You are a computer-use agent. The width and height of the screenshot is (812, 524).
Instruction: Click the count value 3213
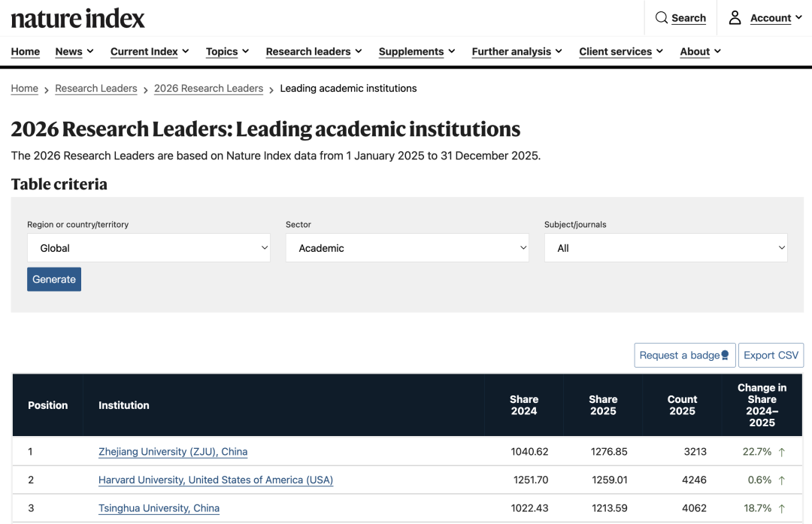click(x=695, y=452)
